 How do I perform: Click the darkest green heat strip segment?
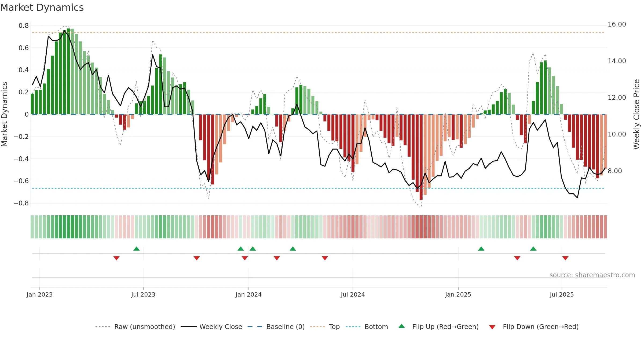[68, 227]
